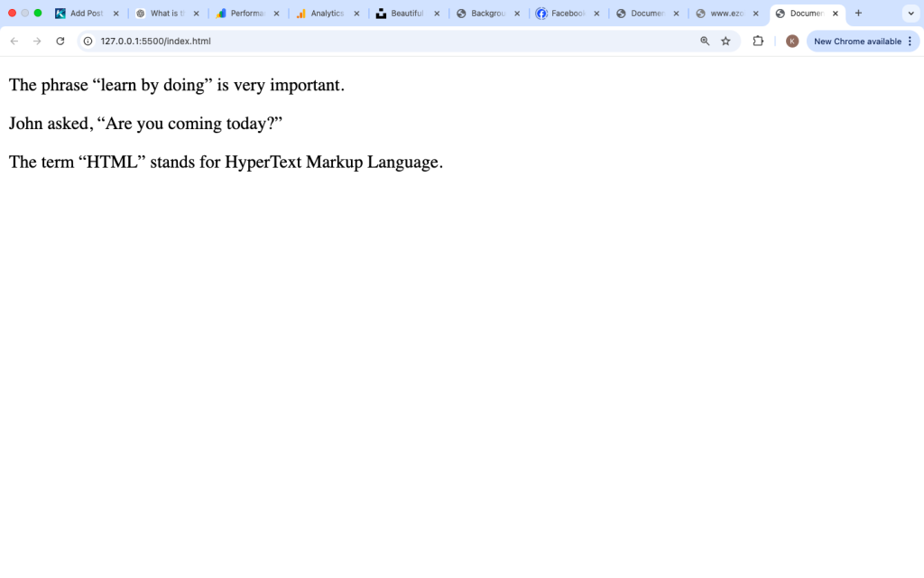Click the sentence starting John asked

coord(145,123)
